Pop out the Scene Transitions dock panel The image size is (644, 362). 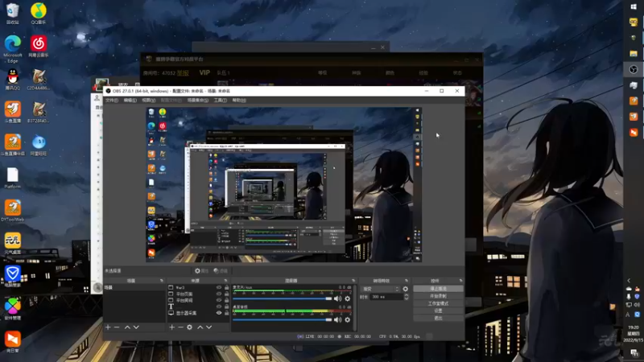tap(407, 281)
